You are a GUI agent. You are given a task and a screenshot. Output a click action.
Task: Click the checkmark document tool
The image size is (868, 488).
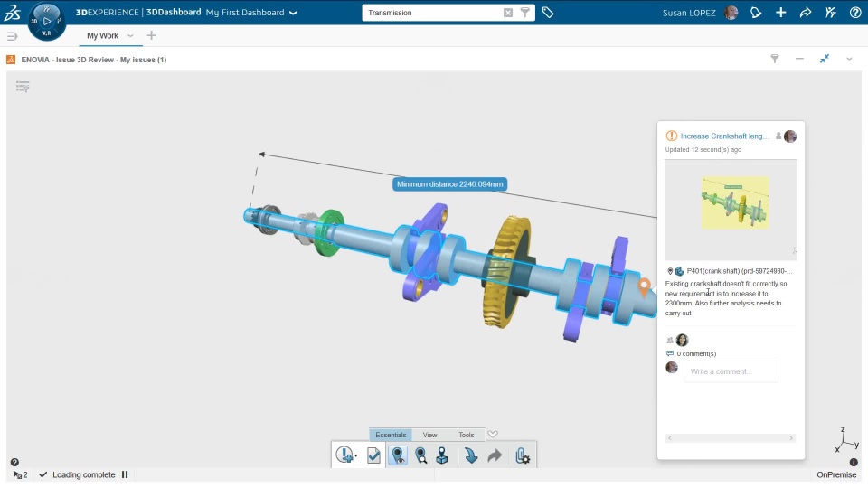click(x=373, y=455)
